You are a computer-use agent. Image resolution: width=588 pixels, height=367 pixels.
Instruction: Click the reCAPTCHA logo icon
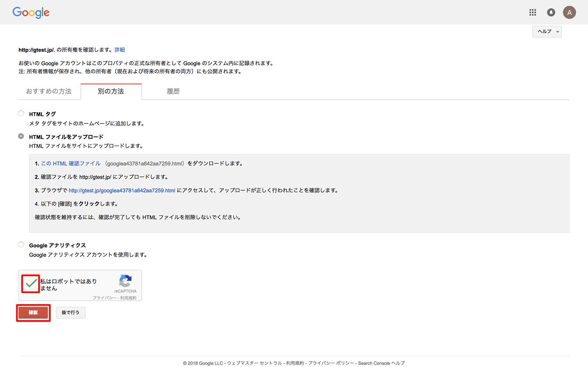(x=125, y=281)
